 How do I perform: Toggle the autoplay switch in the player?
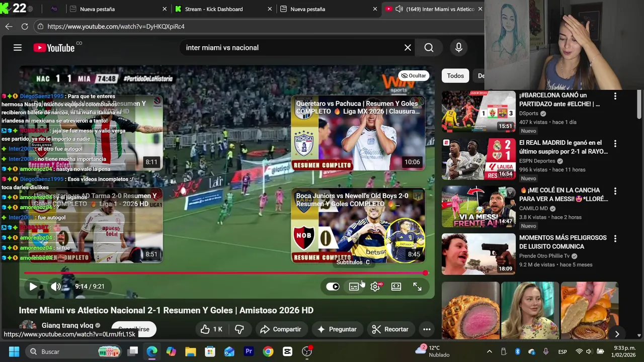point(333,287)
